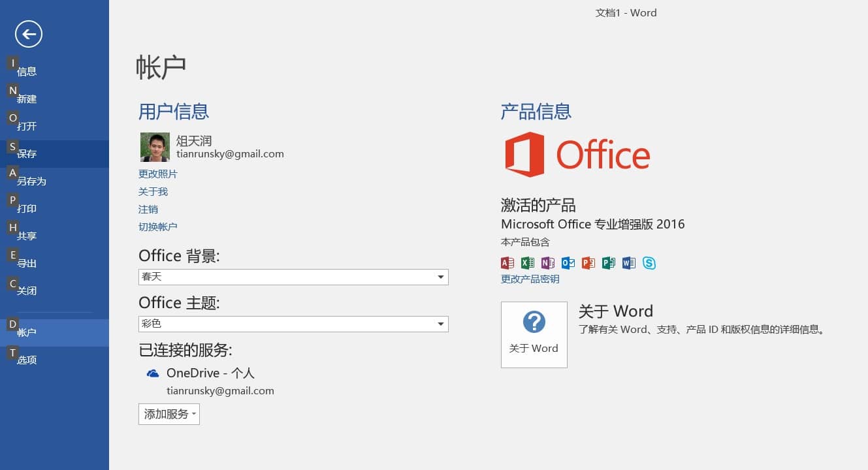The width and height of the screenshot is (868, 470).
Task: Open the 打开 menu item
Action: coord(54,126)
